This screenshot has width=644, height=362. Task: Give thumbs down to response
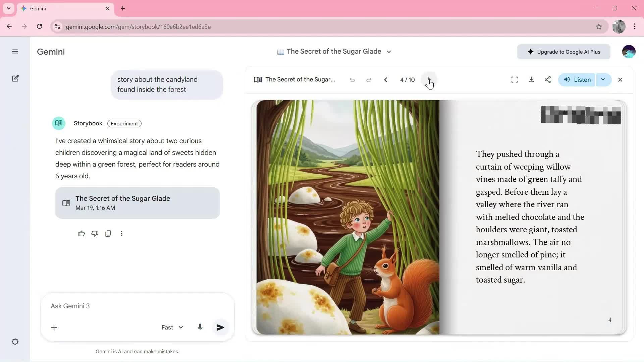pos(95,234)
